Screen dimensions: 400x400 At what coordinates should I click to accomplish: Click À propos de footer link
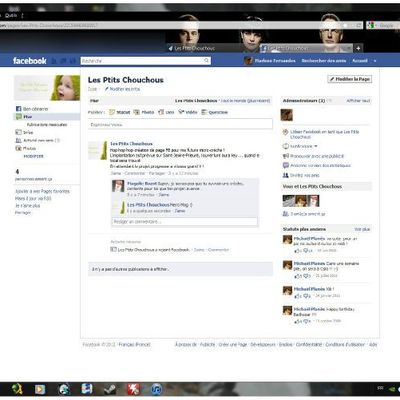click(186, 344)
